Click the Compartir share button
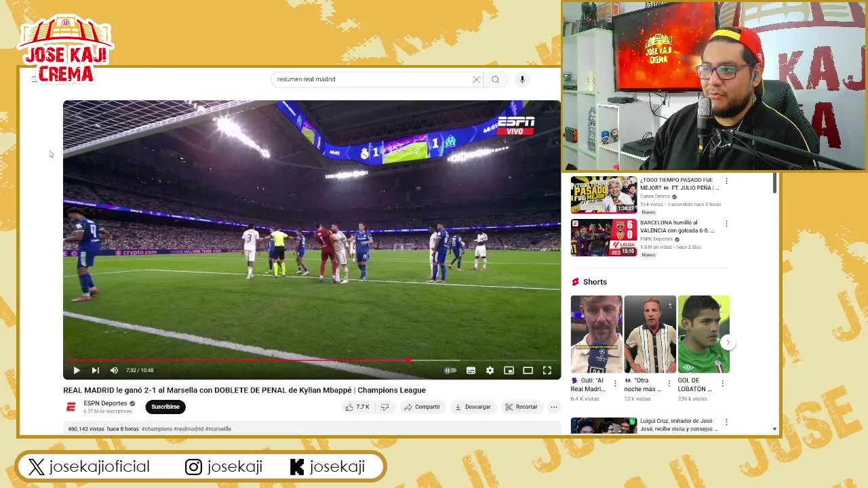This screenshot has width=868, height=488. [422, 407]
